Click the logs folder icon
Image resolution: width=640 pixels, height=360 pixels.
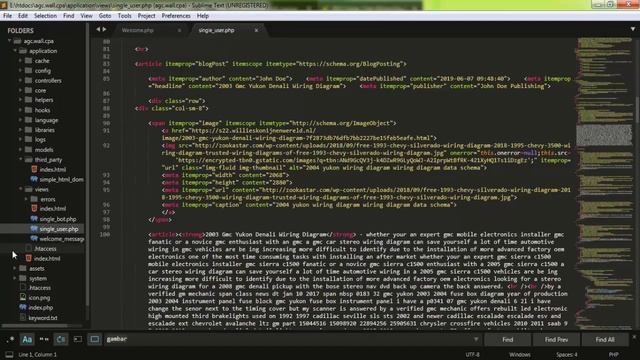[28, 140]
